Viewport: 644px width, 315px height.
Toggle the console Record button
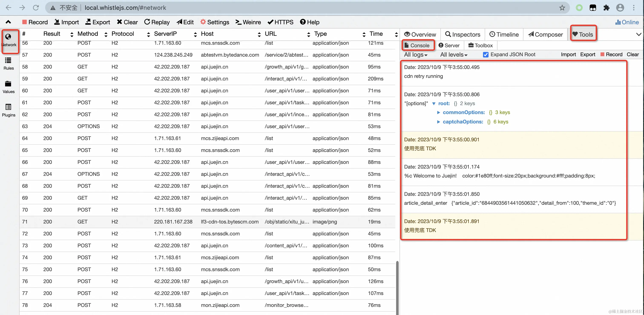pyautogui.click(x=611, y=54)
